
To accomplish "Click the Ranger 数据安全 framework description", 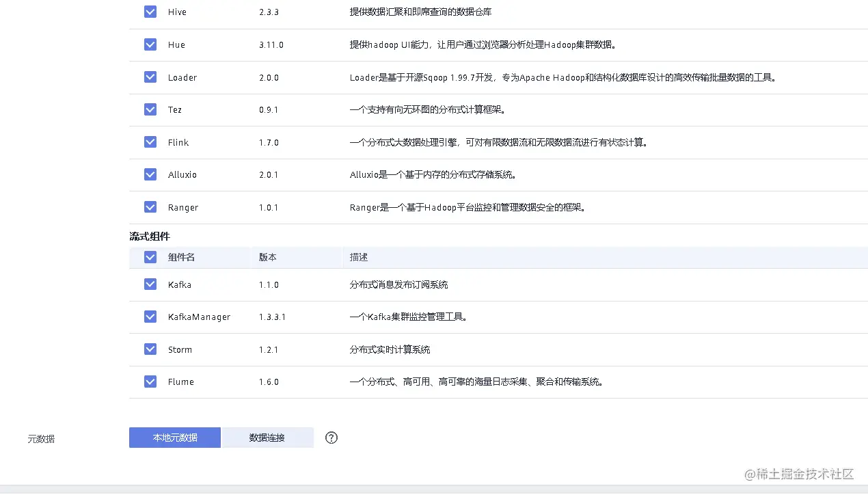I will pyautogui.click(x=468, y=207).
